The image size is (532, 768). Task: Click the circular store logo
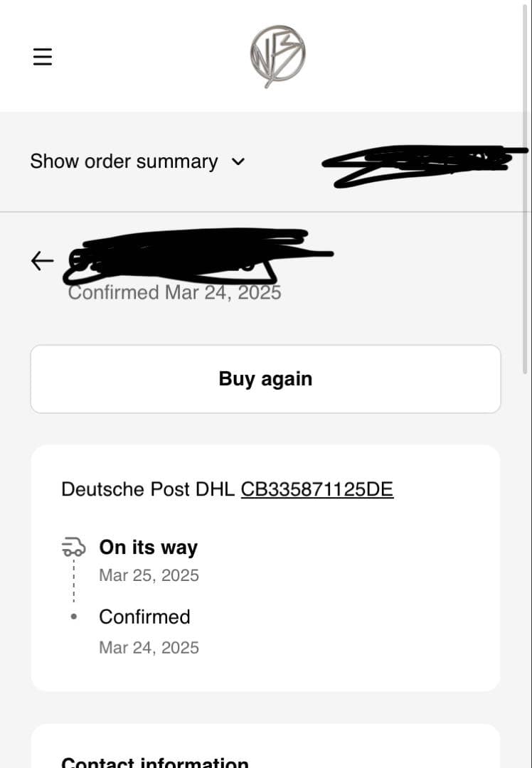(277, 56)
